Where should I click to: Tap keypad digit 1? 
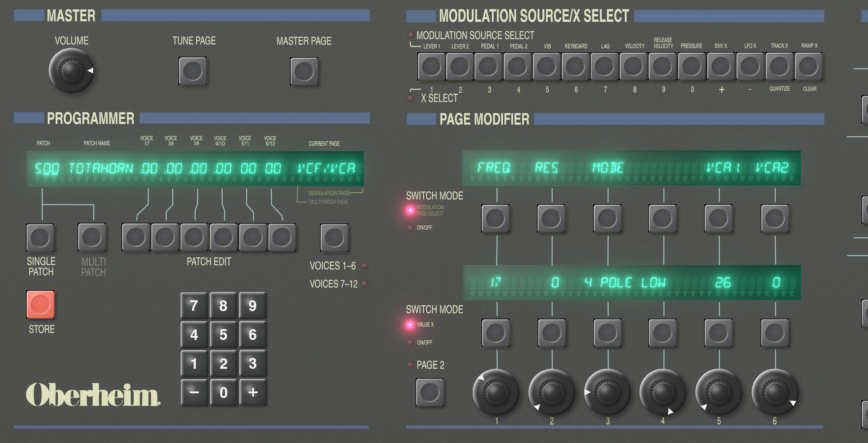point(194,363)
